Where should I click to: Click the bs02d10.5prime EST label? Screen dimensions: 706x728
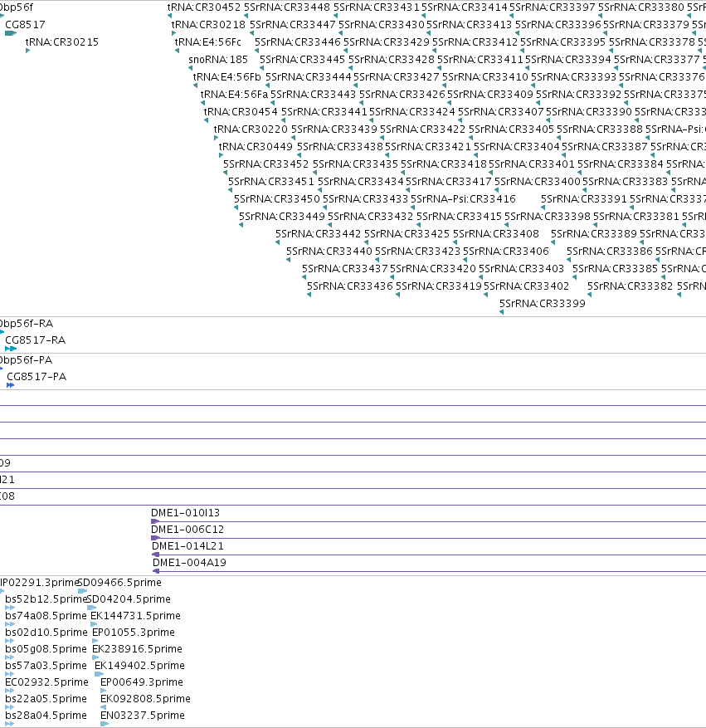(x=46, y=633)
